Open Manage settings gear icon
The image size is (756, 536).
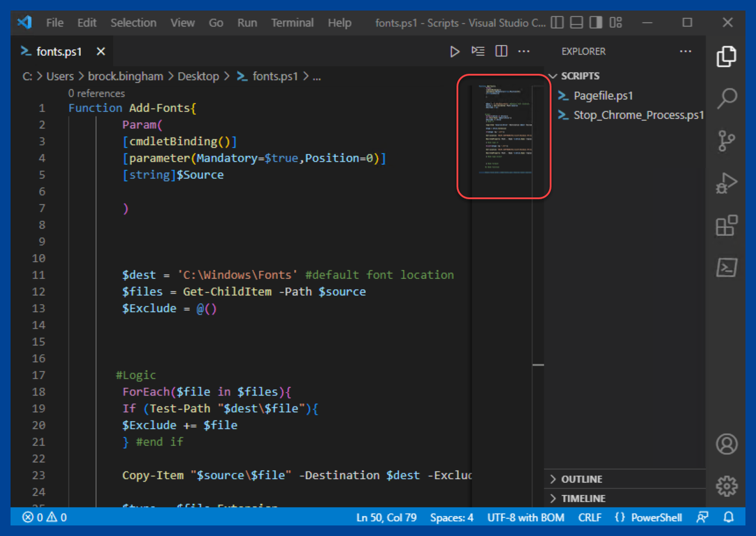[727, 486]
